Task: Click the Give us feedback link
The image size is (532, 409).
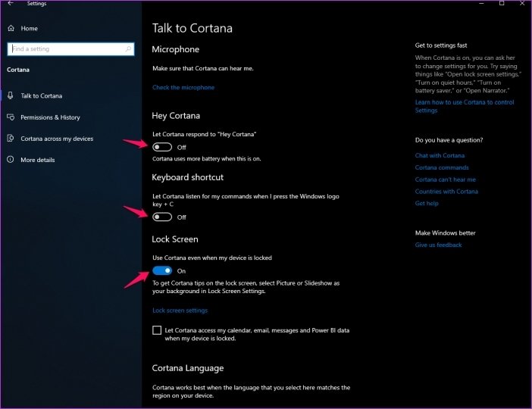Action: tap(438, 245)
